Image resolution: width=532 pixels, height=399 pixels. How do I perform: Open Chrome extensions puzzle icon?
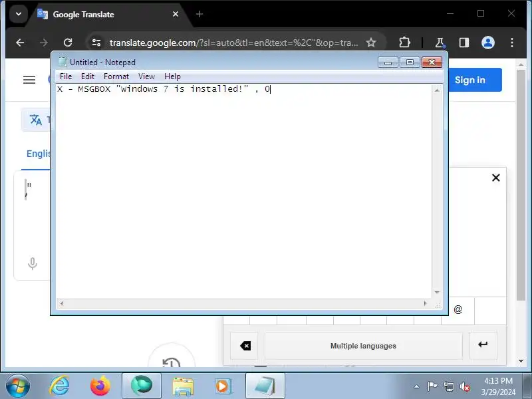click(404, 43)
